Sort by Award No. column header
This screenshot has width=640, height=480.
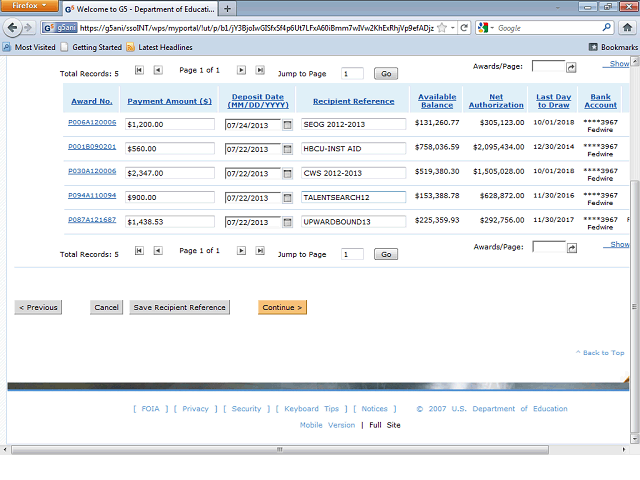[x=92, y=101]
